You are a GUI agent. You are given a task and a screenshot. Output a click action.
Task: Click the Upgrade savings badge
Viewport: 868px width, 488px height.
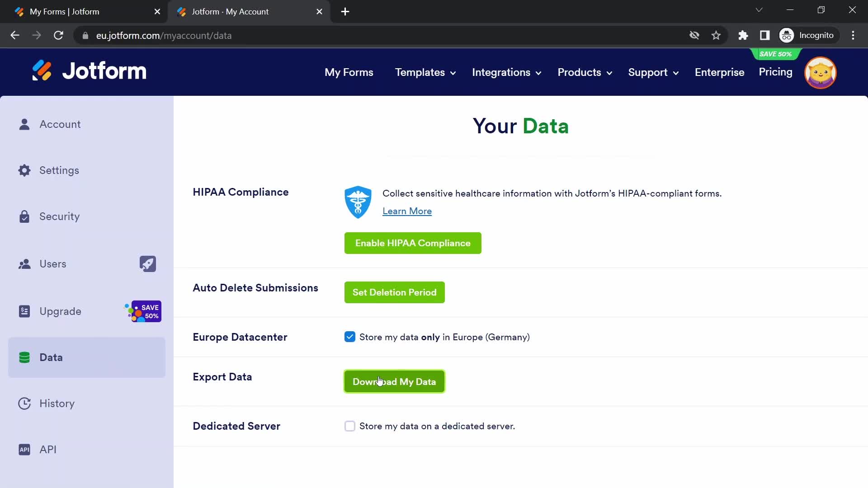pos(144,312)
